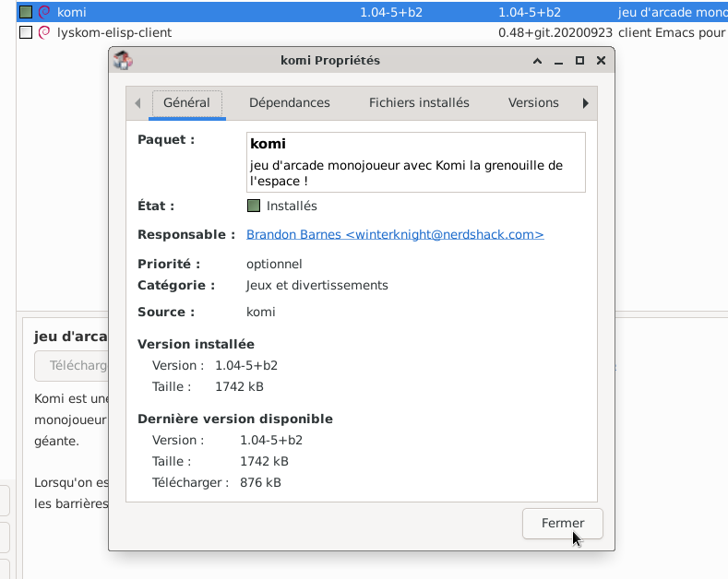Click the green Installés state indicator
The height and width of the screenshot is (579, 728).
pyautogui.click(x=254, y=206)
